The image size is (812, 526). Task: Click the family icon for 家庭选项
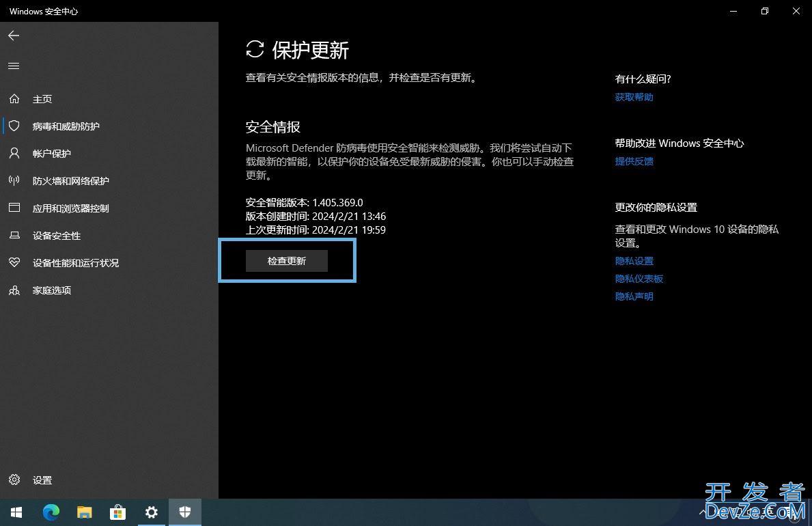(14, 290)
